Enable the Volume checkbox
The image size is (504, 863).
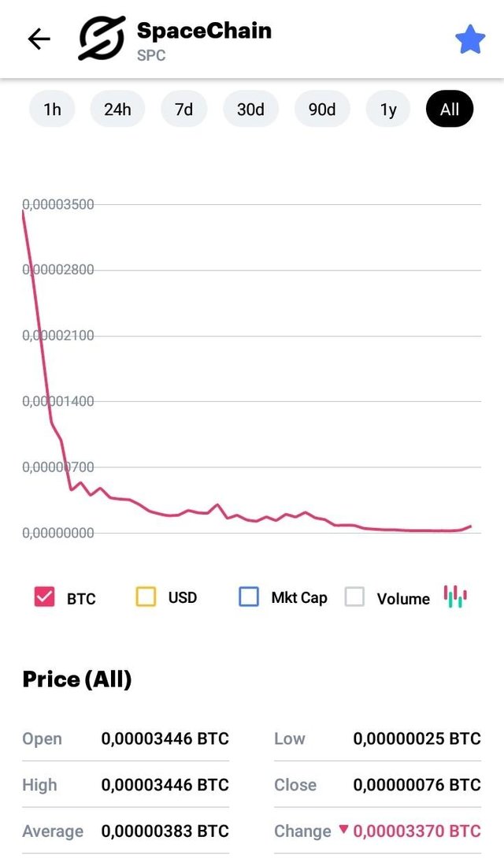pyautogui.click(x=354, y=597)
